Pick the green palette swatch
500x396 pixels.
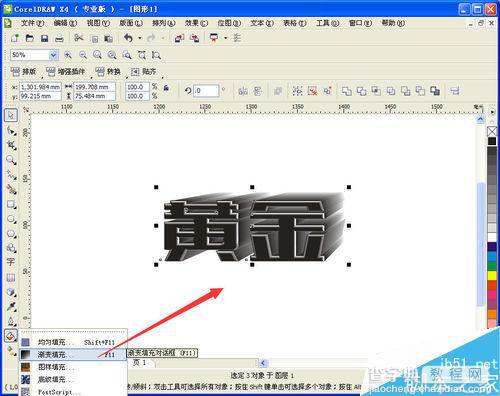coord(492,266)
